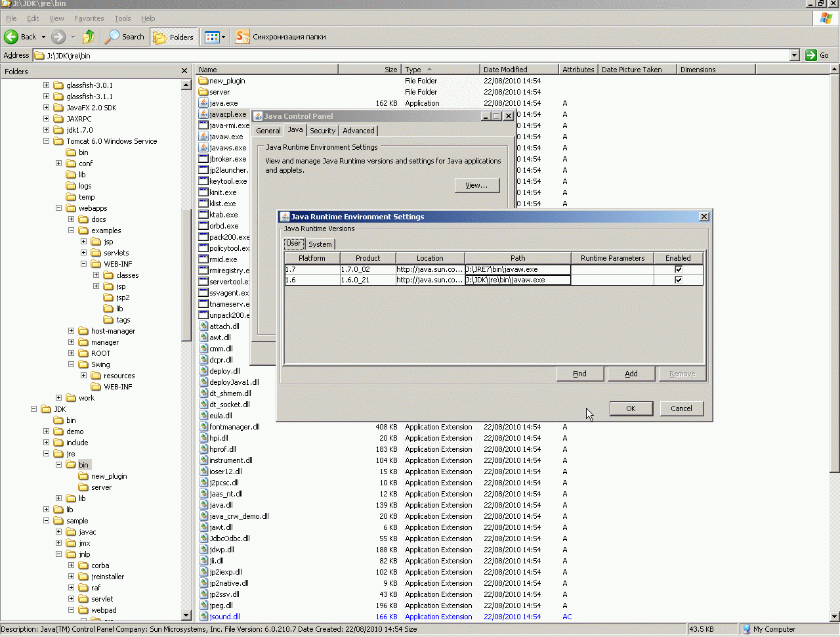Open the Views button dropdown arrow
The height and width of the screenshot is (637, 840).
(223, 37)
